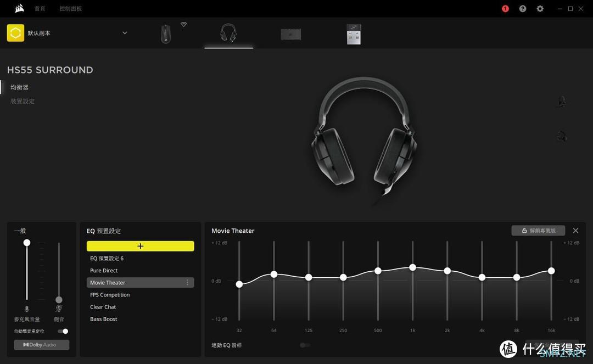The image size is (593, 364).
Task: Go to the 控制面板 menu
Action: [70, 9]
